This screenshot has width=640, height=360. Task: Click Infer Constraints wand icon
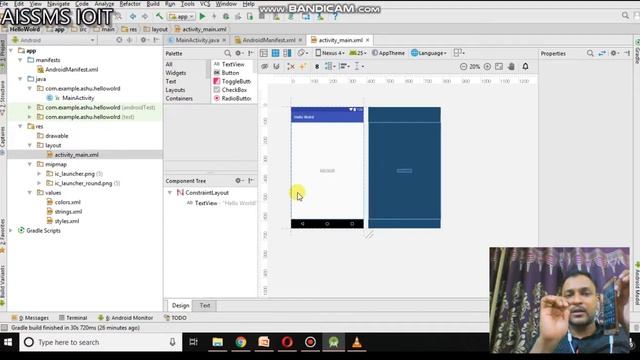pos(303,66)
